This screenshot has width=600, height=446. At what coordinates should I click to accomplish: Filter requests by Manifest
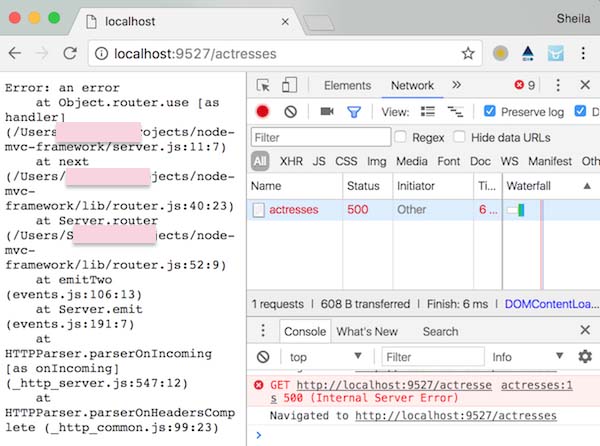(550, 161)
